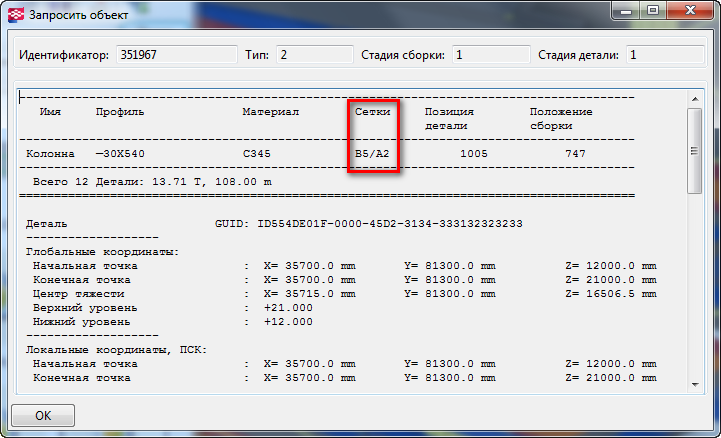
Task: Click the GUID string in report
Action: tap(390, 223)
